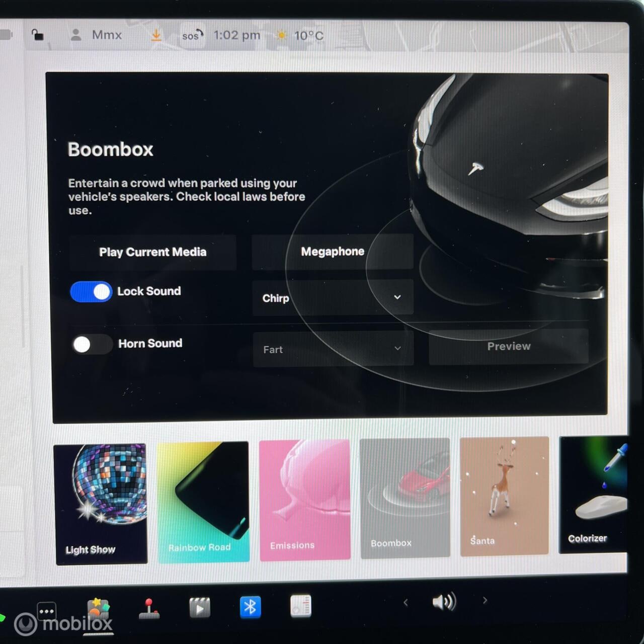Disable the Lock Sound toggle

92,292
